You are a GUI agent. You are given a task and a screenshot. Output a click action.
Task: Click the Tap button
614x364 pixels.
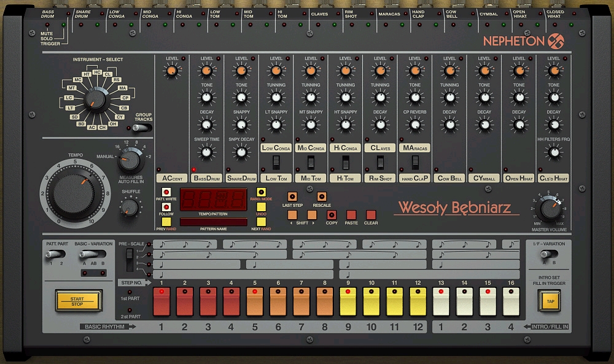tap(550, 301)
